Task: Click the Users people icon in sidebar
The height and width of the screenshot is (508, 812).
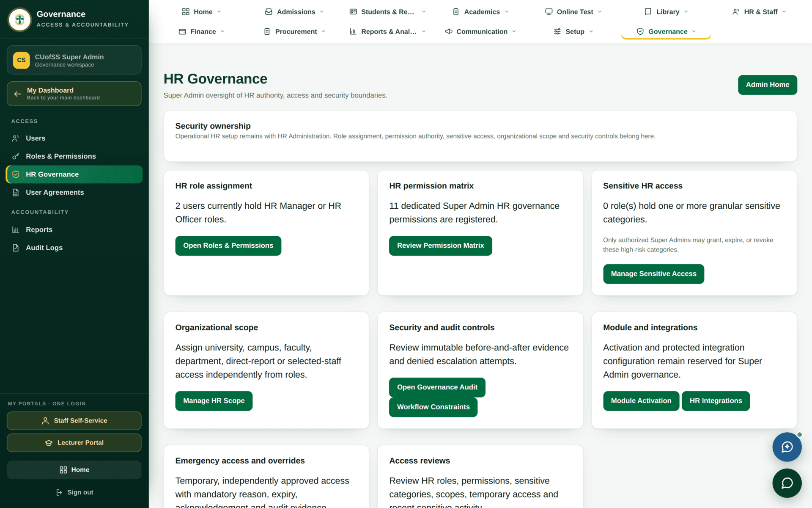Action: pos(16,138)
